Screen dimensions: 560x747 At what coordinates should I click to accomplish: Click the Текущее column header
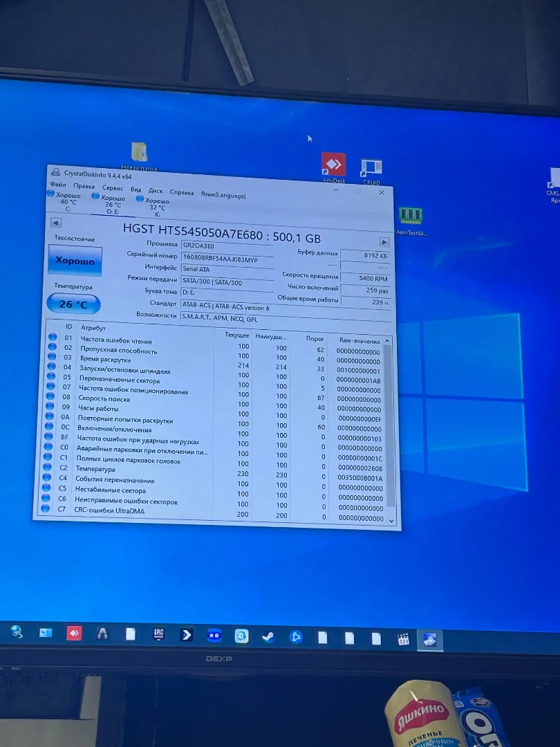[x=236, y=335]
